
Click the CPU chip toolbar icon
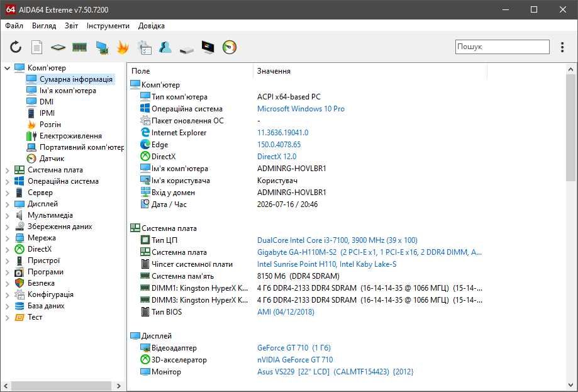tap(58, 47)
